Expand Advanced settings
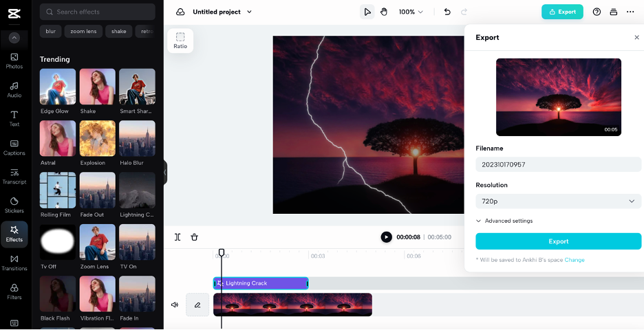 504,221
